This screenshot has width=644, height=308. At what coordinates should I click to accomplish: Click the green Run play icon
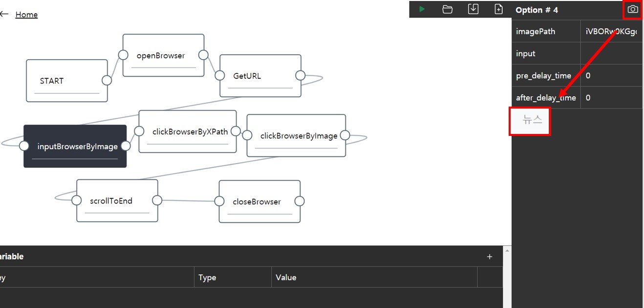click(422, 9)
